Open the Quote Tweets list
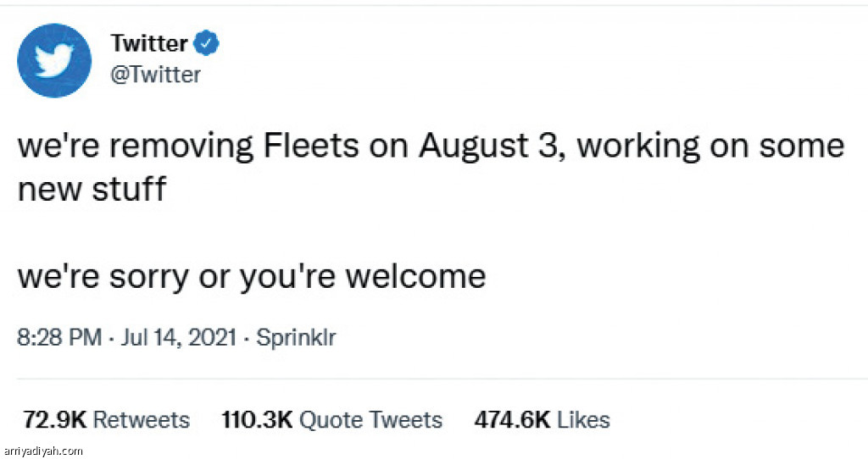This screenshot has width=868, height=459. (371, 419)
